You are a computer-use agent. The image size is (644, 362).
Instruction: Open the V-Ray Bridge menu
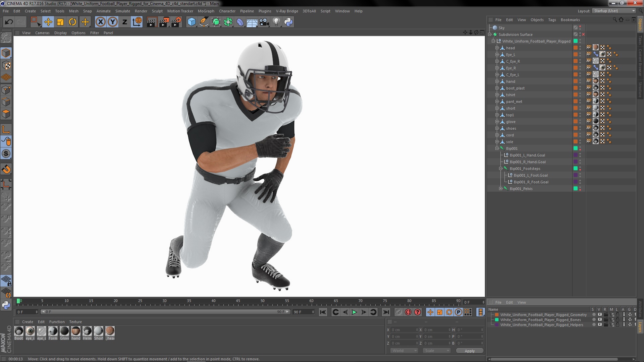[x=287, y=11]
